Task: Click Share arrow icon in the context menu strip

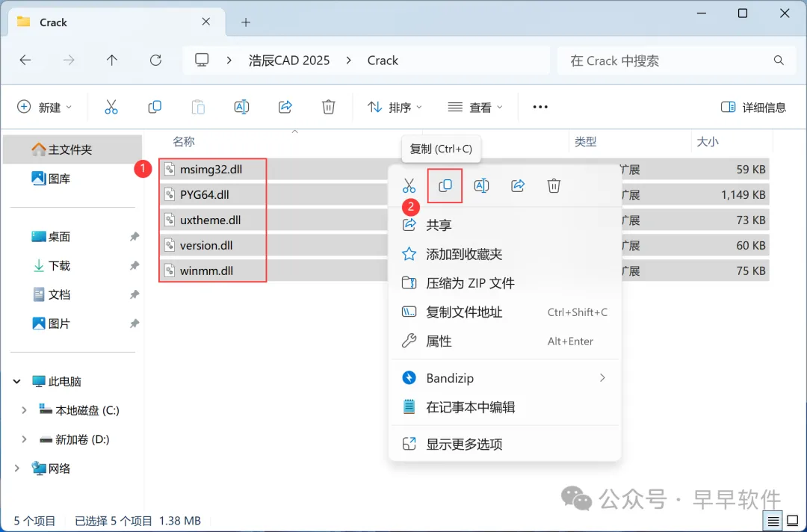Action: (518, 186)
